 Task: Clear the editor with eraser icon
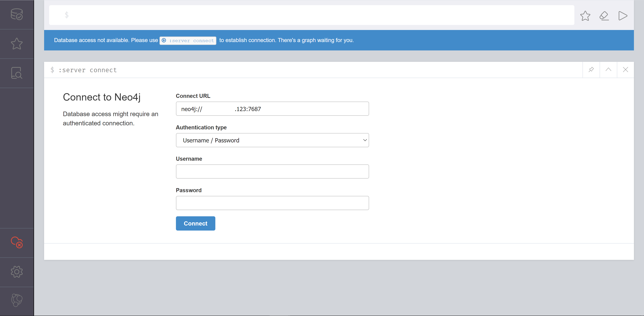pos(604,16)
